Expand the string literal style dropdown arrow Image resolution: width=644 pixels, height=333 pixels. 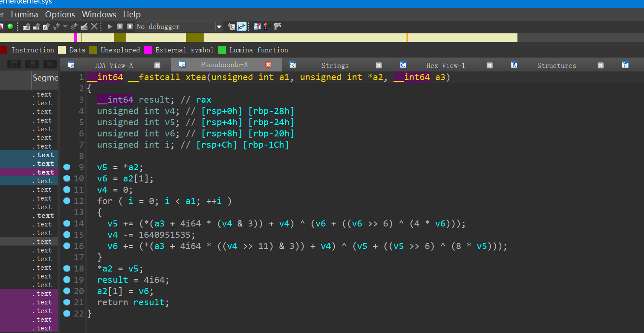point(65,26)
